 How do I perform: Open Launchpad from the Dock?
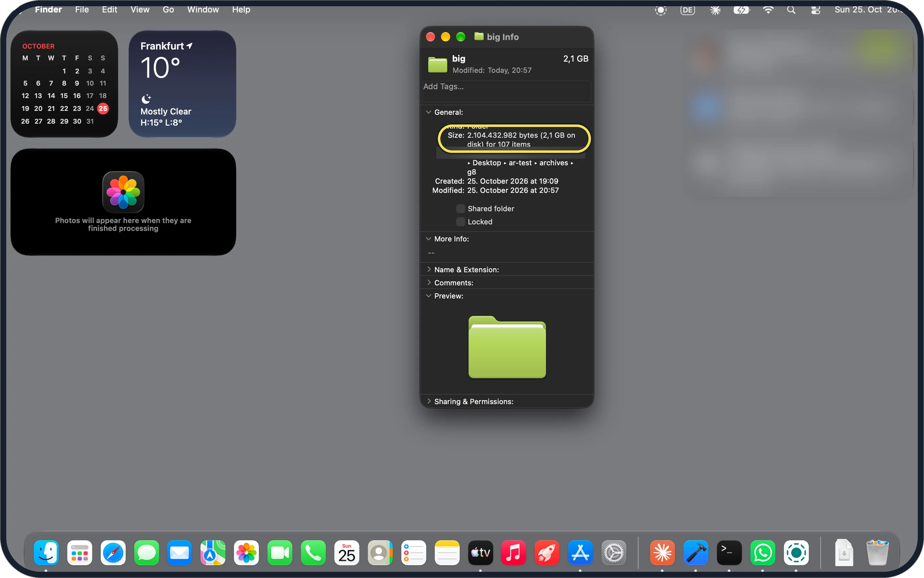click(79, 552)
